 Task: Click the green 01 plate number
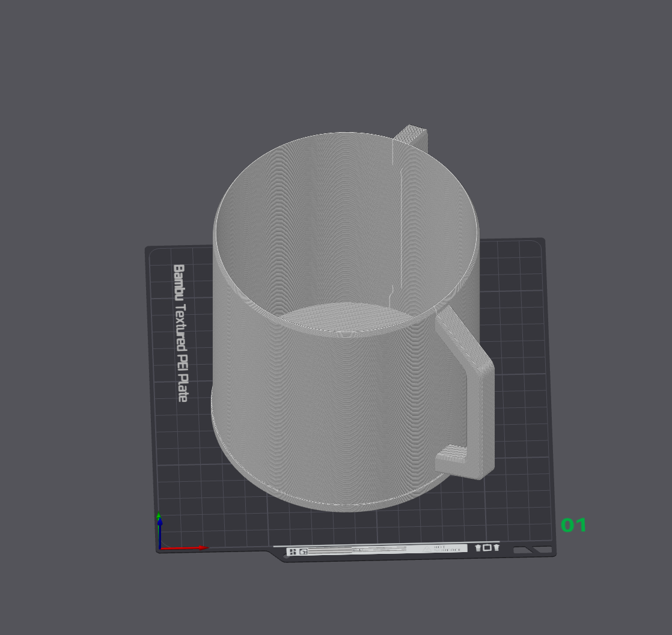coord(573,526)
